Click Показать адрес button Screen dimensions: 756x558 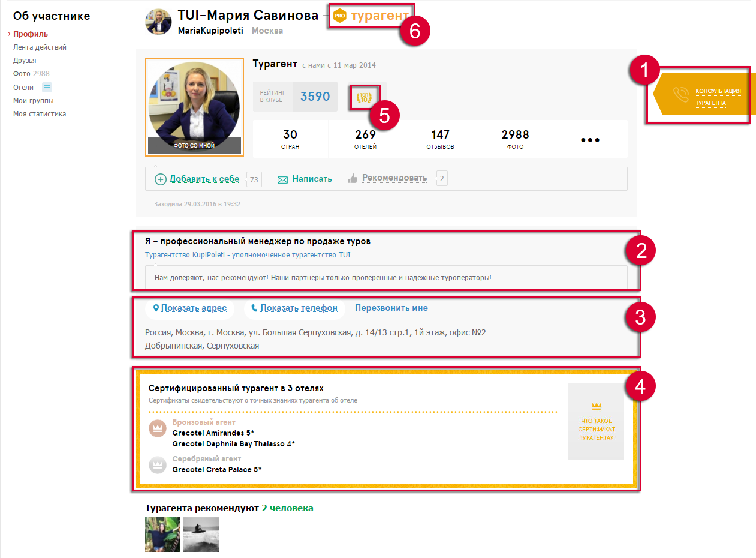click(189, 308)
